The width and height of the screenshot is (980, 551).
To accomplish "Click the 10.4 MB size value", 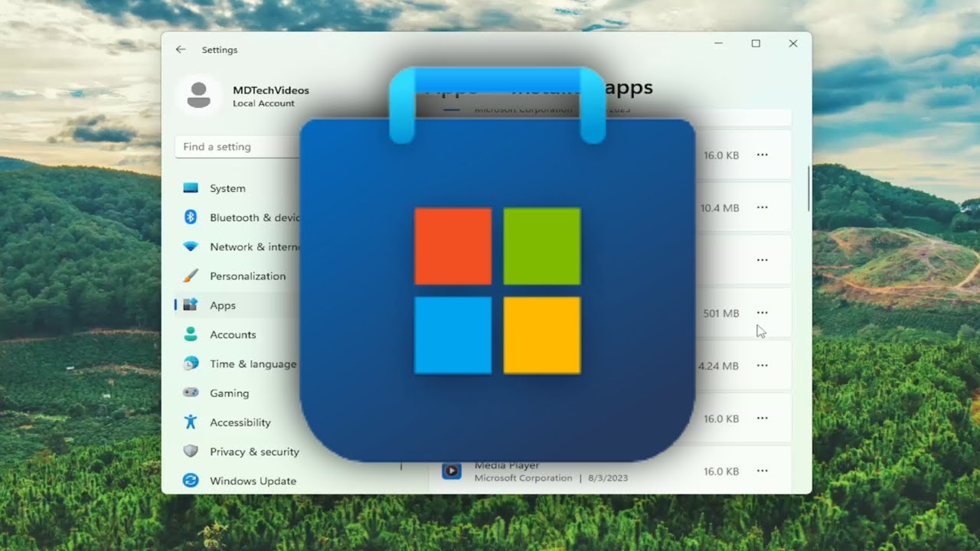I will [x=720, y=208].
